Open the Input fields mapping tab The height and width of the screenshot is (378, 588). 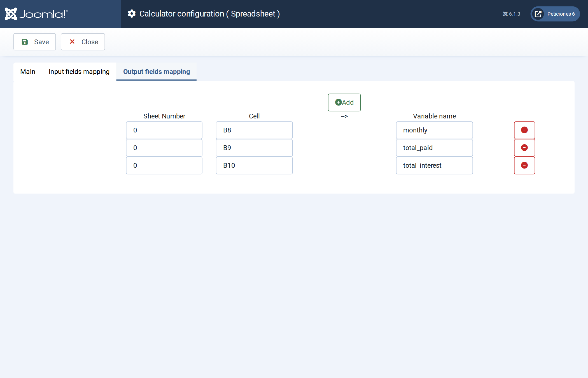pyautogui.click(x=79, y=72)
